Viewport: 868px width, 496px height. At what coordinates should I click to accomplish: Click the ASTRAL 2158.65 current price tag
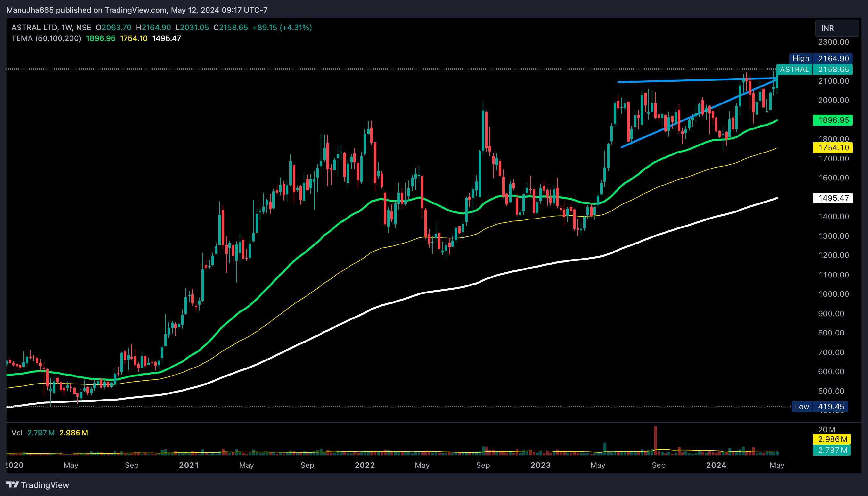pos(814,70)
